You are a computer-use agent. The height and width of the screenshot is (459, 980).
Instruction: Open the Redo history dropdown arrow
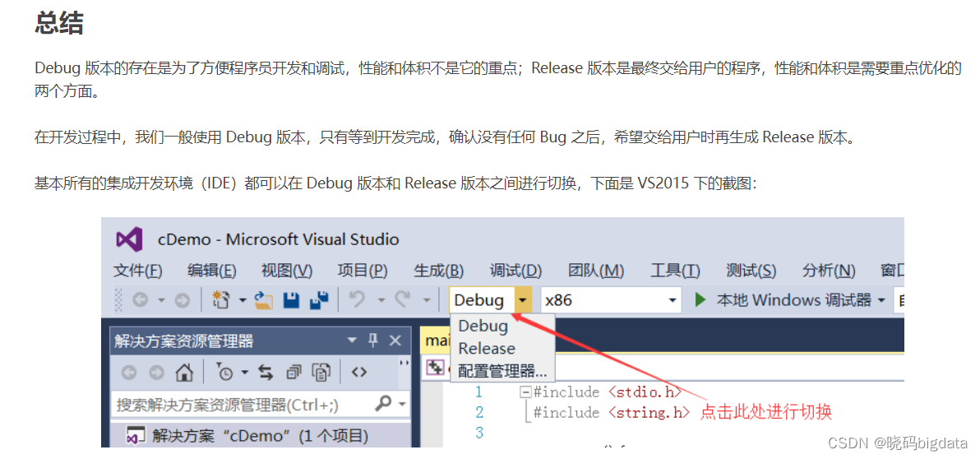click(426, 301)
